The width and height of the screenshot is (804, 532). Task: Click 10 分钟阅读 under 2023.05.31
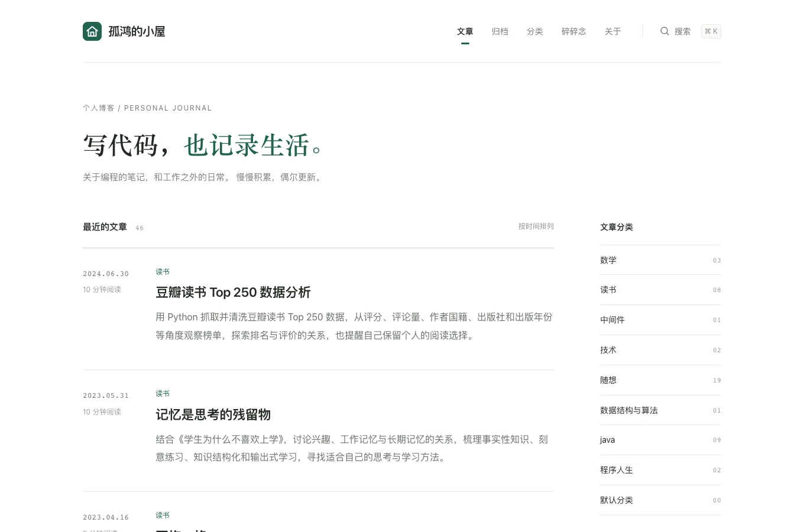tap(102, 412)
